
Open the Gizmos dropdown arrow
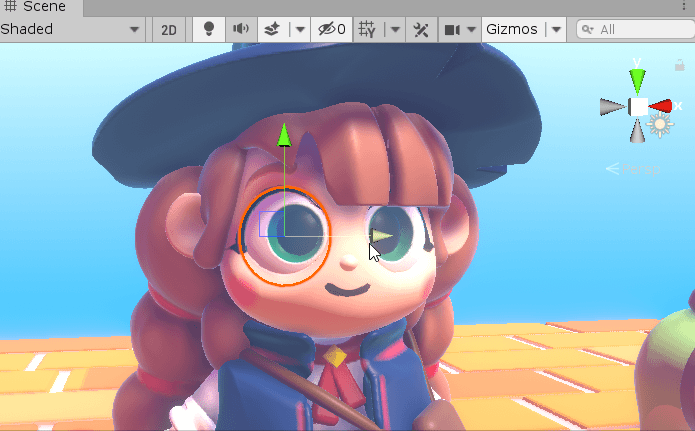557,30
